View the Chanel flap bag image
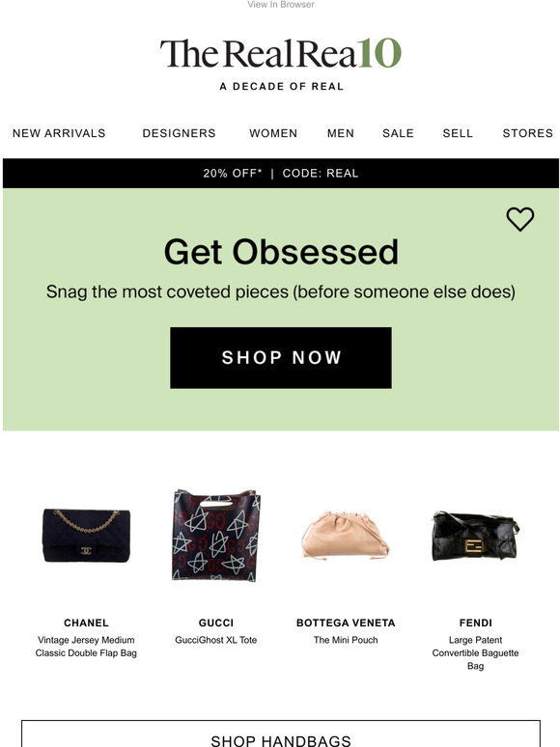Image resolution: width=560 pixels, height=747 pixels. pos(86,536)
